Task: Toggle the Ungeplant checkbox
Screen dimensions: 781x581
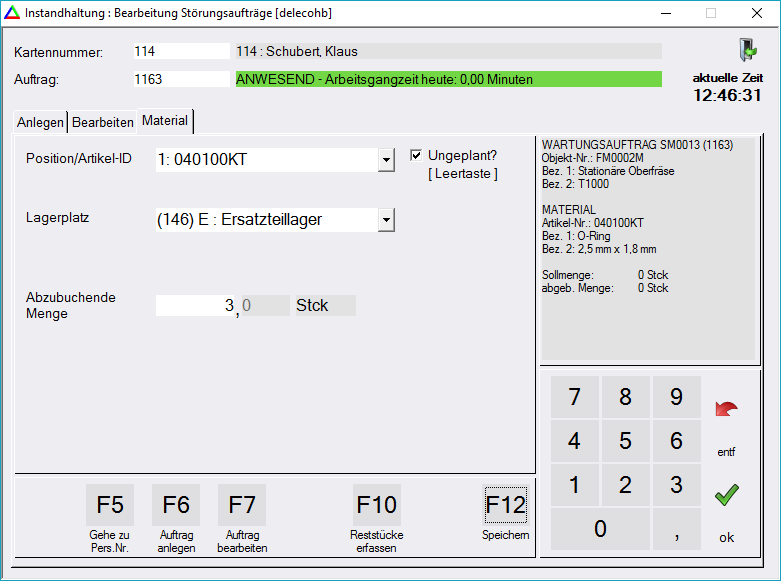Action: click(x=416, y=155)
